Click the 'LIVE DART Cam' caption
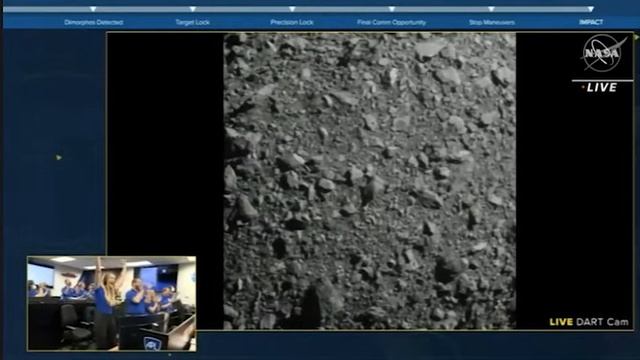The image size is (640, 360). (x=589, y=322)
